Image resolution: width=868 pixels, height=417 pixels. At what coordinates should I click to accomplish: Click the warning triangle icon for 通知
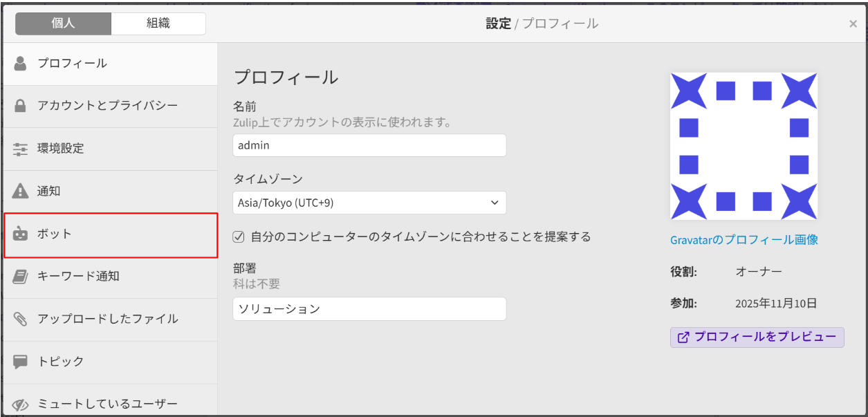(x=21, y=192)
